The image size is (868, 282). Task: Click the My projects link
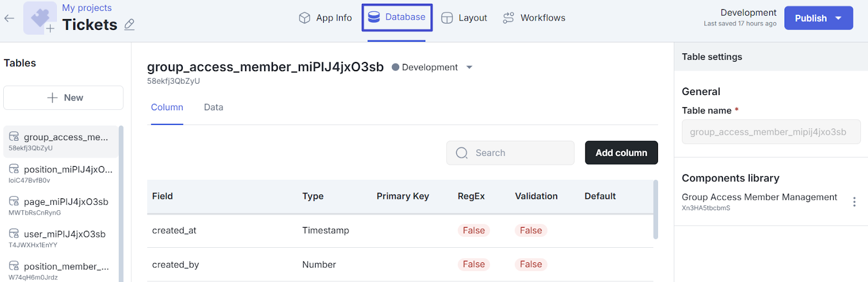tap(87, 8)
